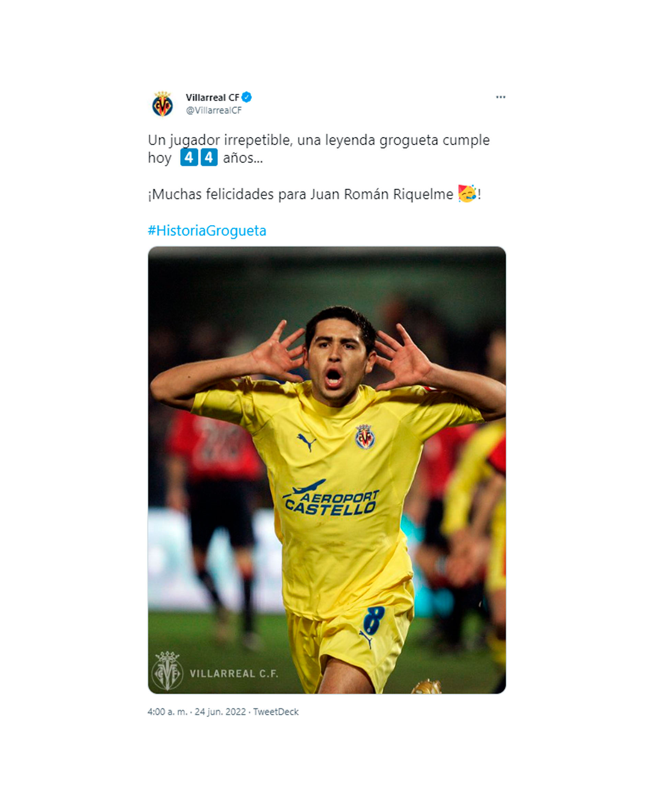Click the 24 jun. 2022 date

tap(220, 712)
